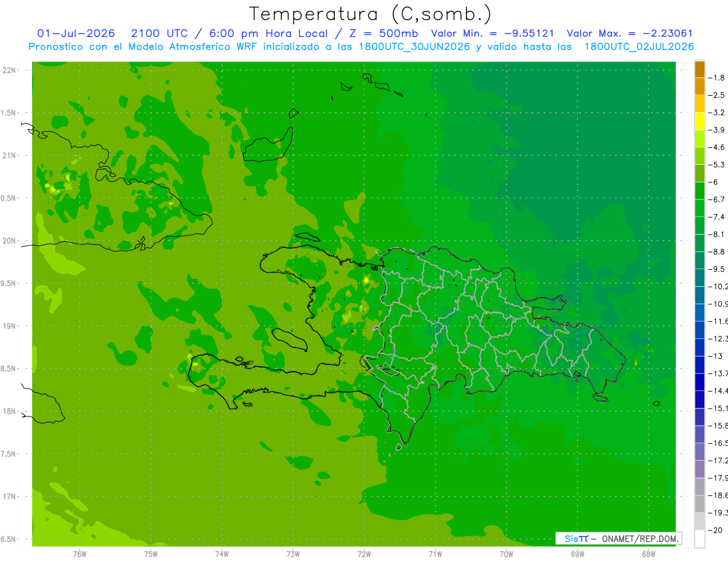Click the '69W' longitude label
This screenshot has height=562, width=728.
click(x=578, y=554)
